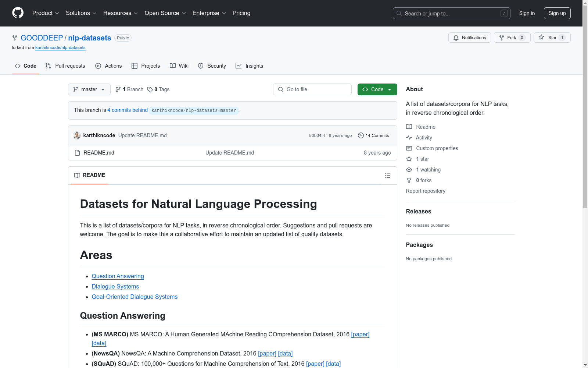Open the Wiki tab
Image resolution: width=588 pixels, height=368 pixels.
coord(179,66)
